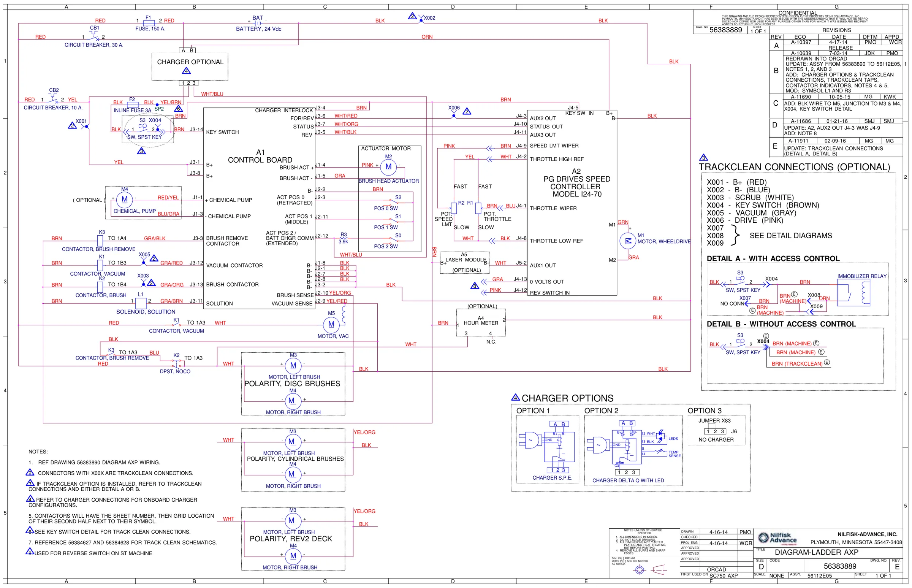Select the TRACKCLEAN CONNECTIONS (OPTIONAL) heading
The image size is (912, 588).
794,167
